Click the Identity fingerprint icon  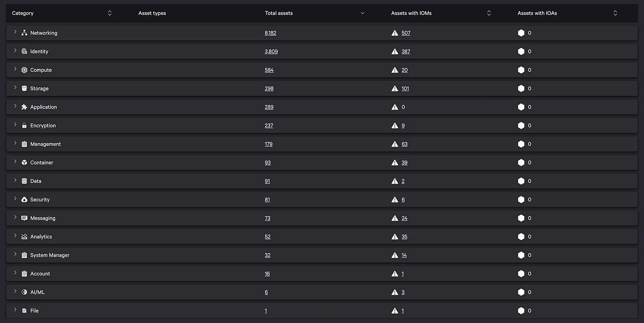pyautogui.click(x=24, y=52)
